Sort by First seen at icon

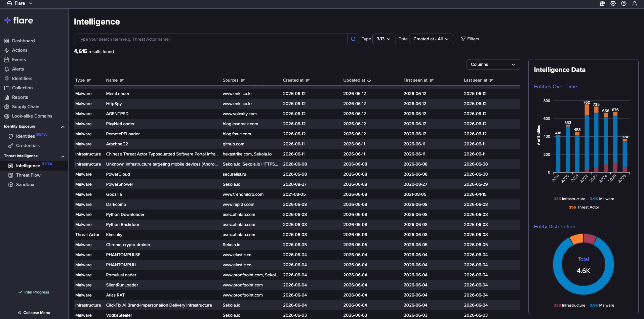click(432, 80)
